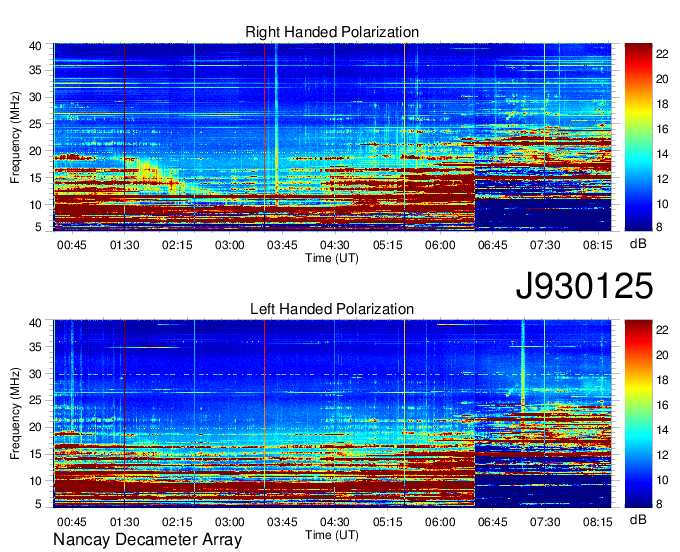Click the 22 value on Right Handed colorbar
The width and height of the screenshot is (680, 552).
662,54
